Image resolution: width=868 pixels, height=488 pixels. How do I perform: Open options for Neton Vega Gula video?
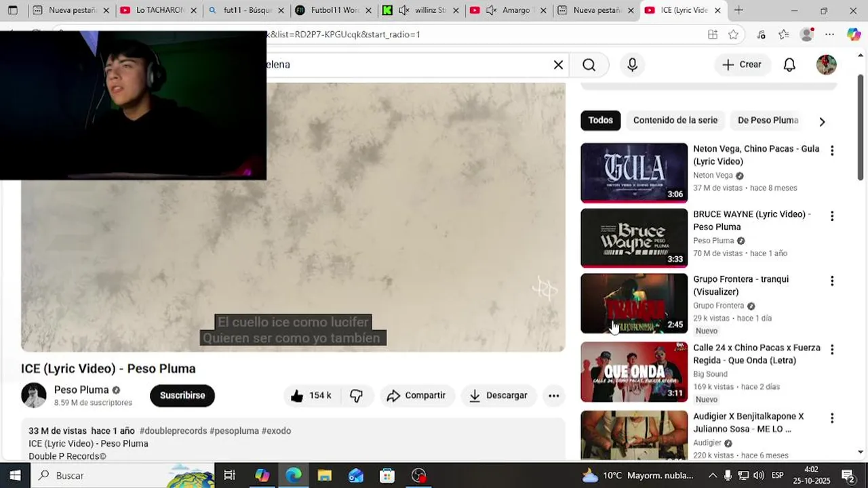pyautogui.click(x=831, y=150)
